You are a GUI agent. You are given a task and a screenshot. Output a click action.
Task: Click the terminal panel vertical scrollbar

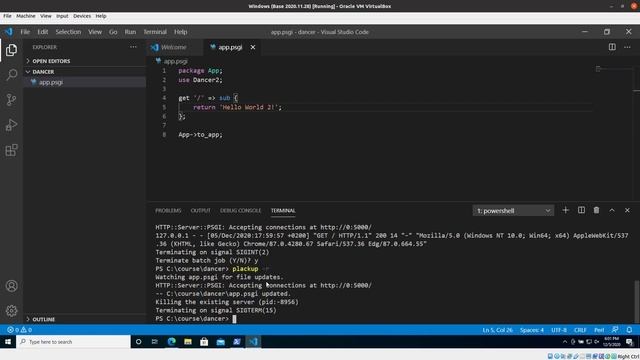636,302
